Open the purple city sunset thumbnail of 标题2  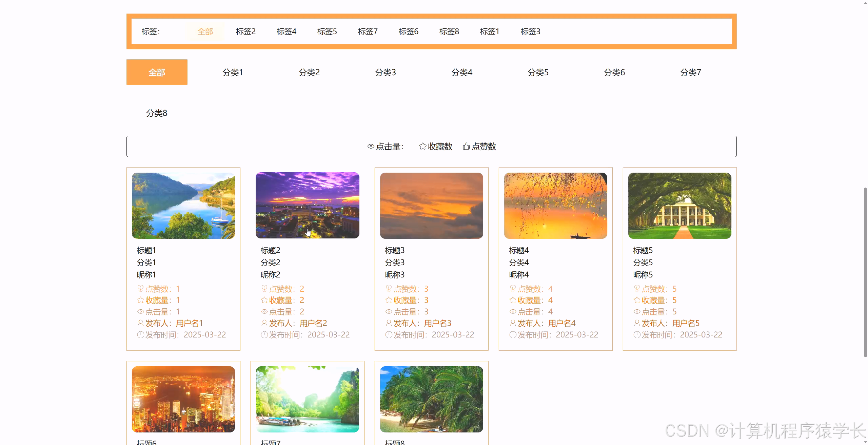pyautogui.click(x=308, y=206)
